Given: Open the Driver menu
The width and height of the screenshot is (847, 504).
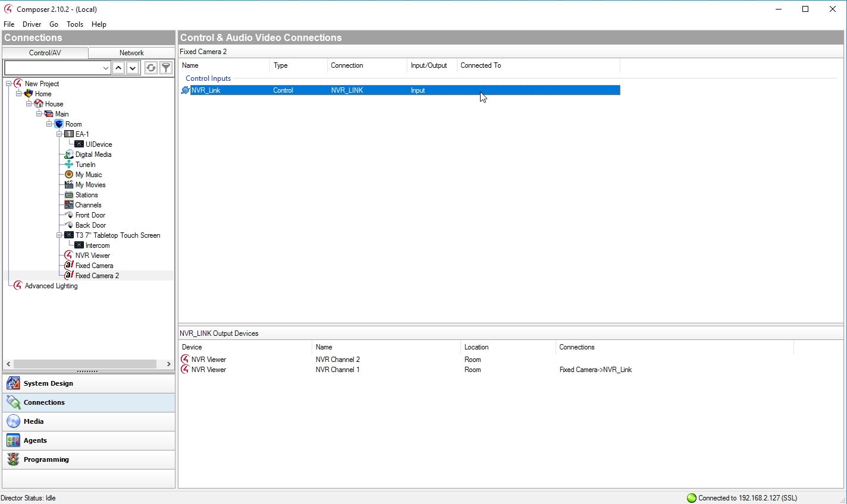Looking at the screenshot, I should click(32, 24).
